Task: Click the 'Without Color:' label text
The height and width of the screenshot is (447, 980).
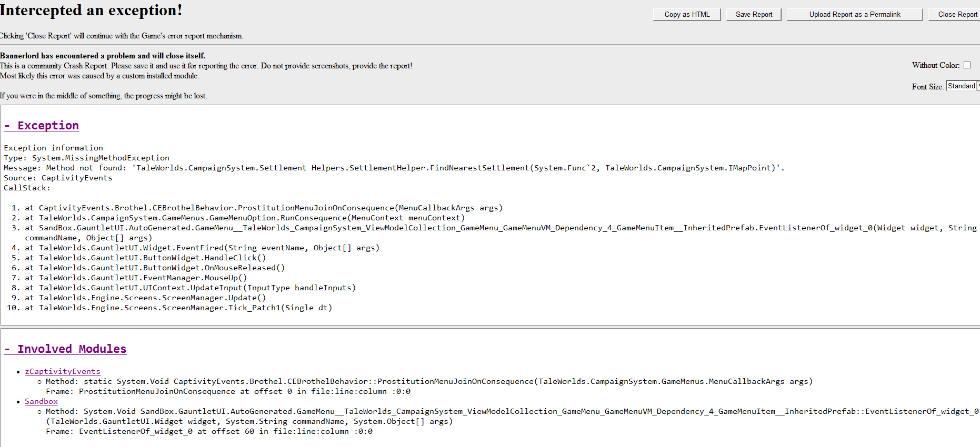Action: (935, 65)
